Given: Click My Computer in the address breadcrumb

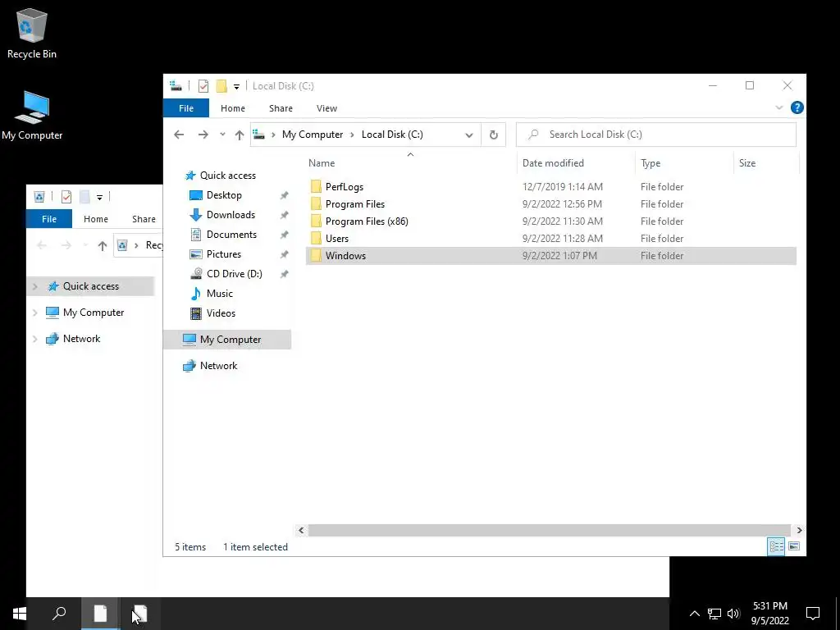Looking at the screenshot, I should [x=313, y=135].
